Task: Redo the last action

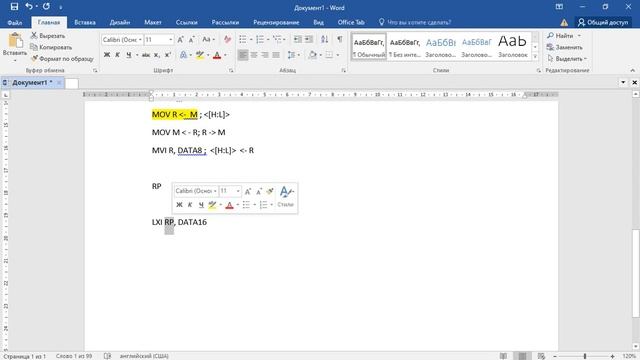Action: pos(46,7)
